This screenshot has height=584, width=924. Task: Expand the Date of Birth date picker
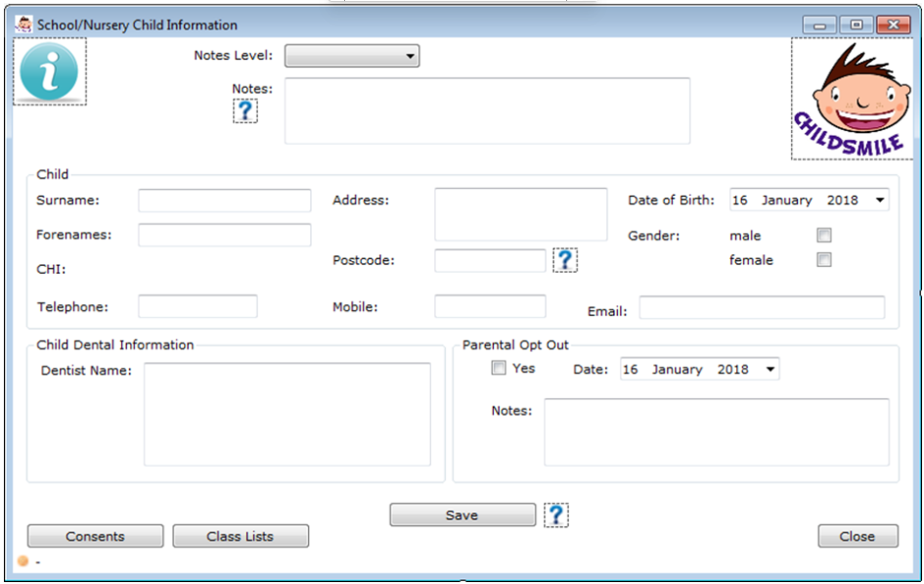pyautogui.click(x=880, y=201)
